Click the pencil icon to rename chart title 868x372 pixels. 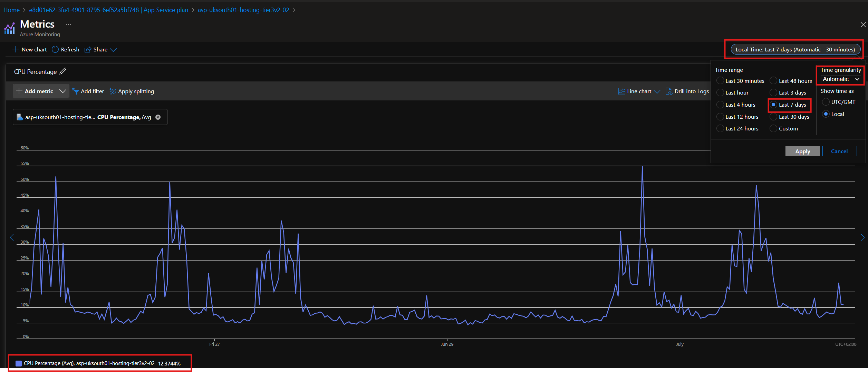[63, 71]
